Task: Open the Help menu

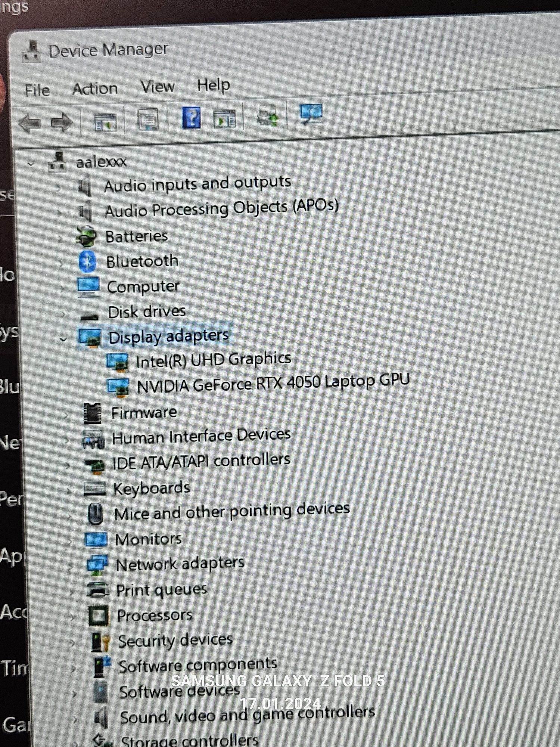Action: pyautogui.click(x=213, y=86)
